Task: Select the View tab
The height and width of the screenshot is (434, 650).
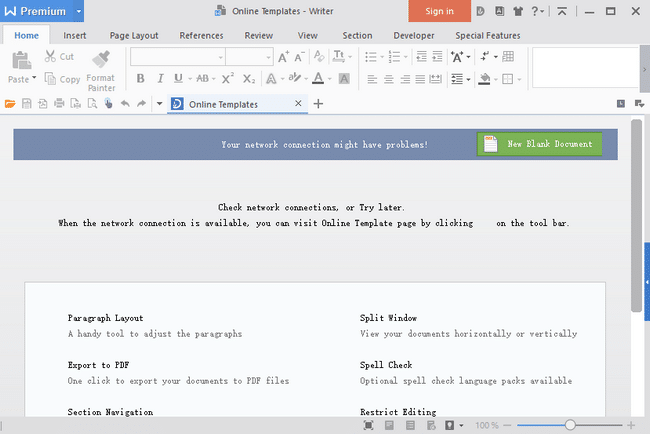Action: click(308, 36)
